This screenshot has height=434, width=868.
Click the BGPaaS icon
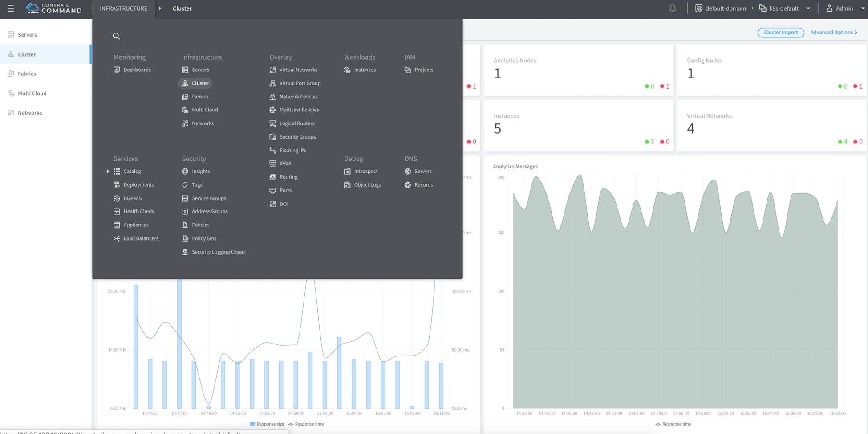coord(117,198)
